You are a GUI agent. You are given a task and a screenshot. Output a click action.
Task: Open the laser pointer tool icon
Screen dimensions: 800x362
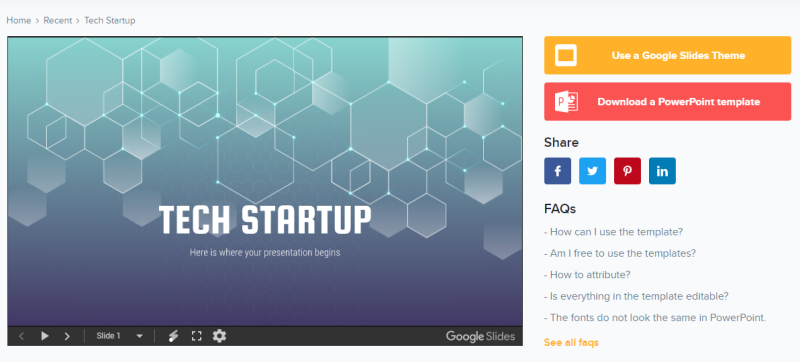pyautogui.click(x=173, y=336)
